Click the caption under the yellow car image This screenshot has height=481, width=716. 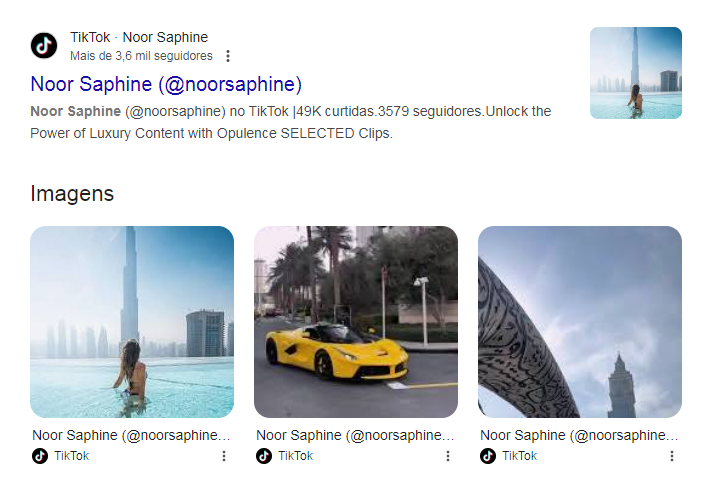point(355,435)
